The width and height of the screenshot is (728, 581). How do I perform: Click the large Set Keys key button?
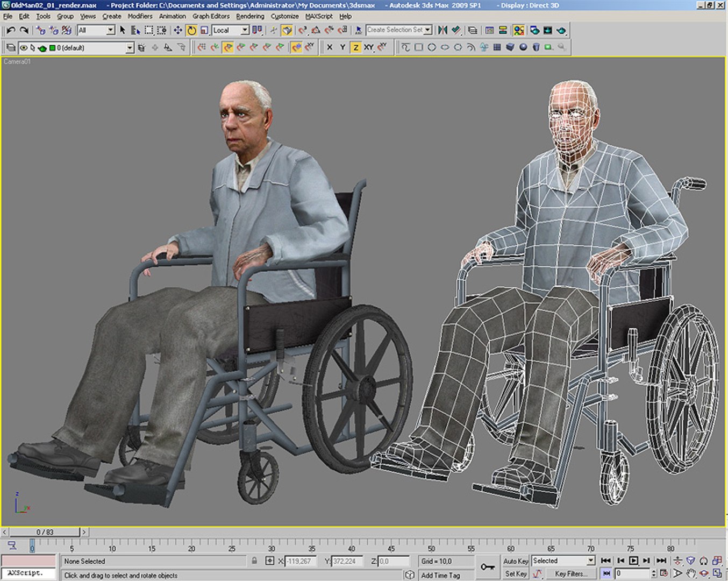coord(488,567)
